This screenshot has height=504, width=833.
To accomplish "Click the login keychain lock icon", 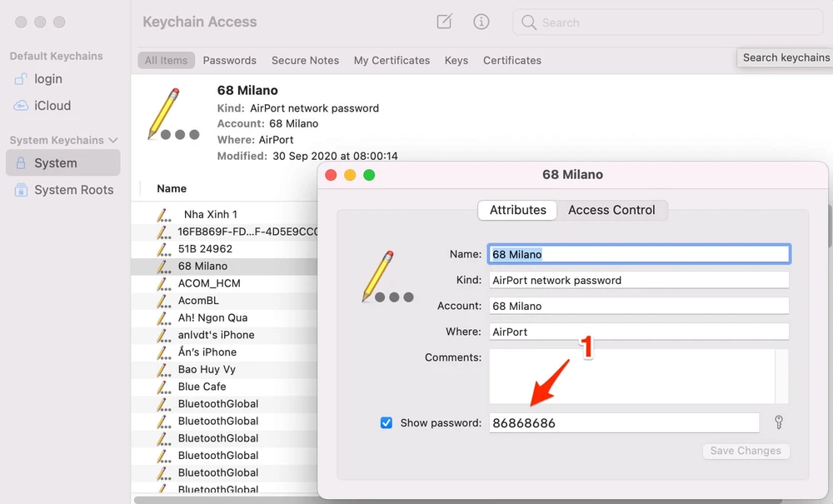I will 22,79.
